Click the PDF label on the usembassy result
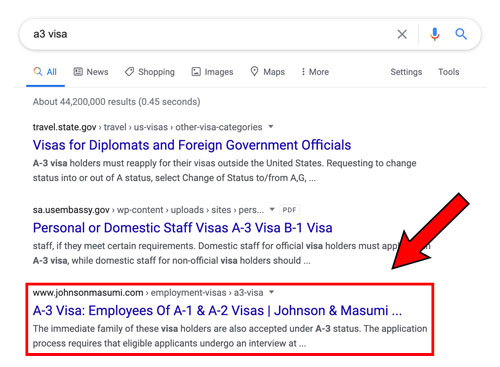 pyautogui.click(x=289, y=210)
